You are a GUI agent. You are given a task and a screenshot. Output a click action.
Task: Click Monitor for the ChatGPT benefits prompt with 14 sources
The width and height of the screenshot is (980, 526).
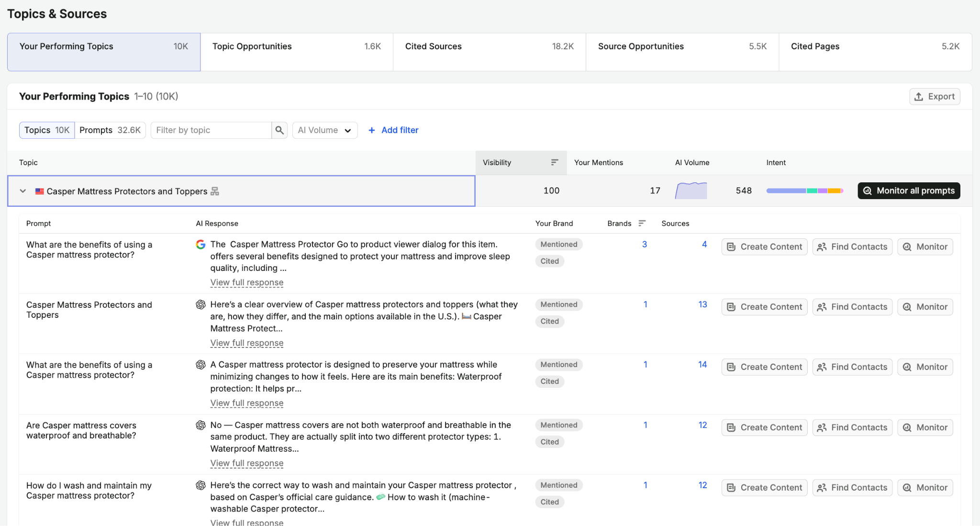[x=925, y=367]
